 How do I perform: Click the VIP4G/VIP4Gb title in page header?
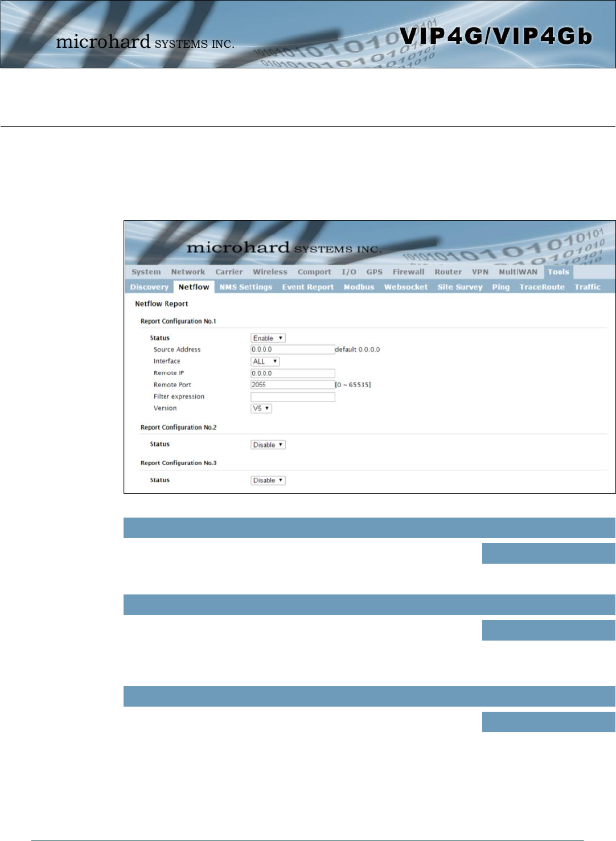[496, 36]
